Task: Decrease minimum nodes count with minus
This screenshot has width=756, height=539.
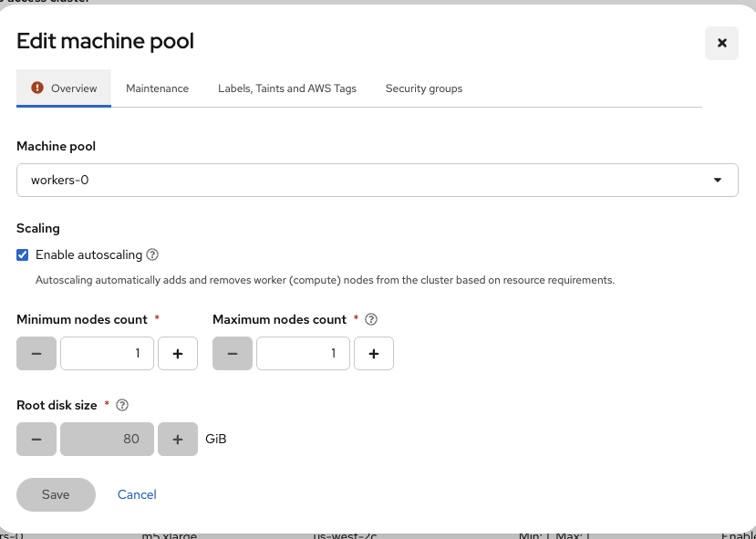Action: (x=36, y=353)
